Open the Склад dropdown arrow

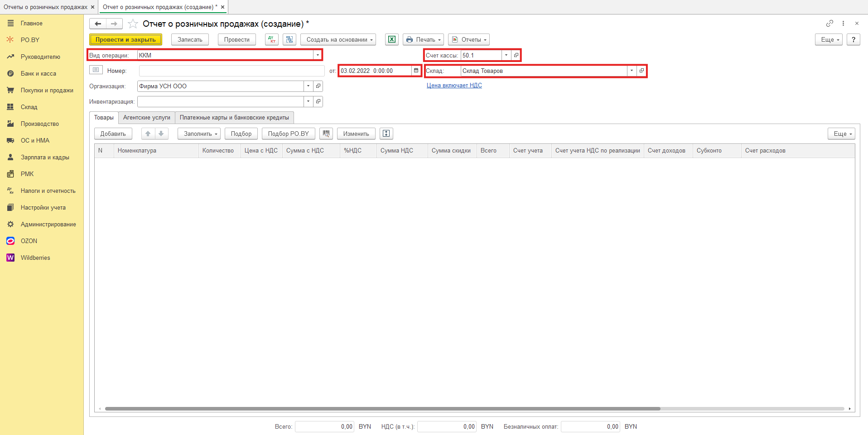pyautogui.click(x=632, y=71)
